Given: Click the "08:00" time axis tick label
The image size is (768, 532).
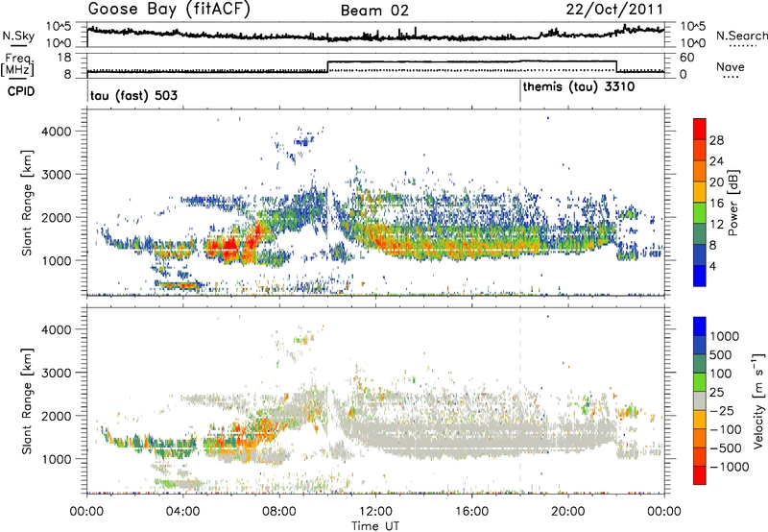Looking at the screenshot, I should click(279, 512).
